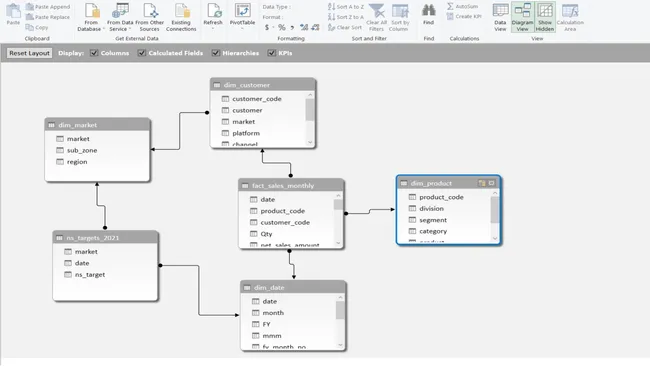Click dim_date scrollbar thumb
Screen dimensions: 650x366
[340, 310]
